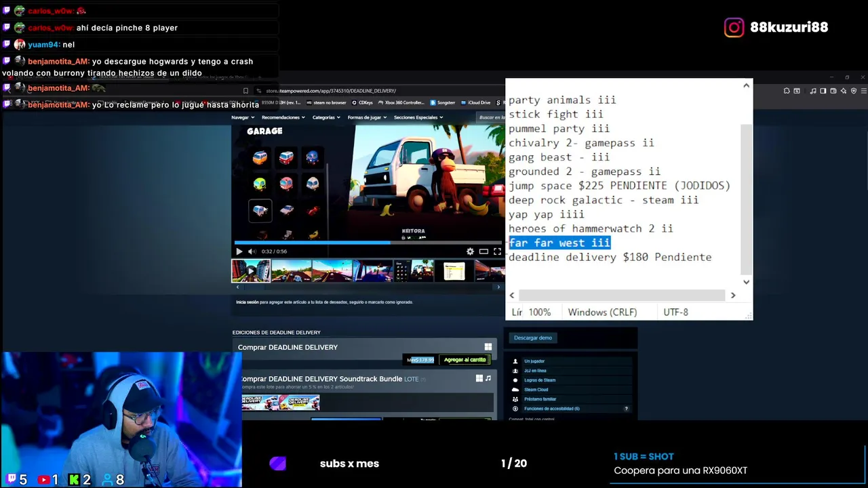Click the Windows (CRLF) status entry

tap(602, 312)
